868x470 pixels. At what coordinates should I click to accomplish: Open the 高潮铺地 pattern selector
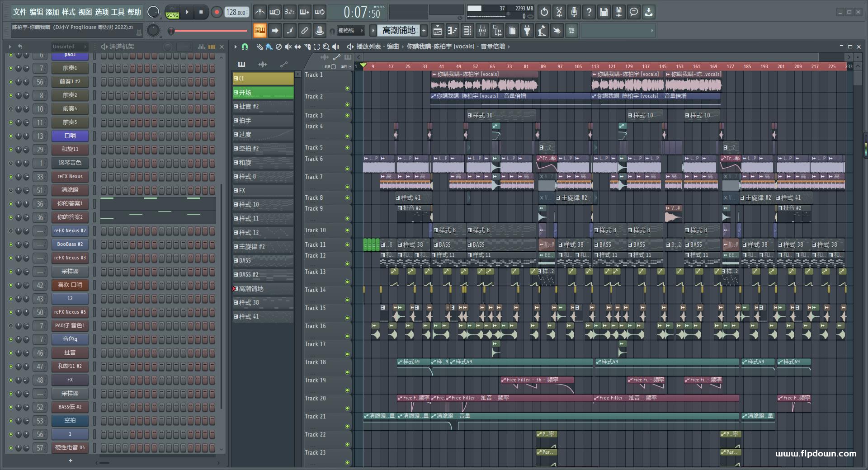pyautogui.click(x=399, y=31)
